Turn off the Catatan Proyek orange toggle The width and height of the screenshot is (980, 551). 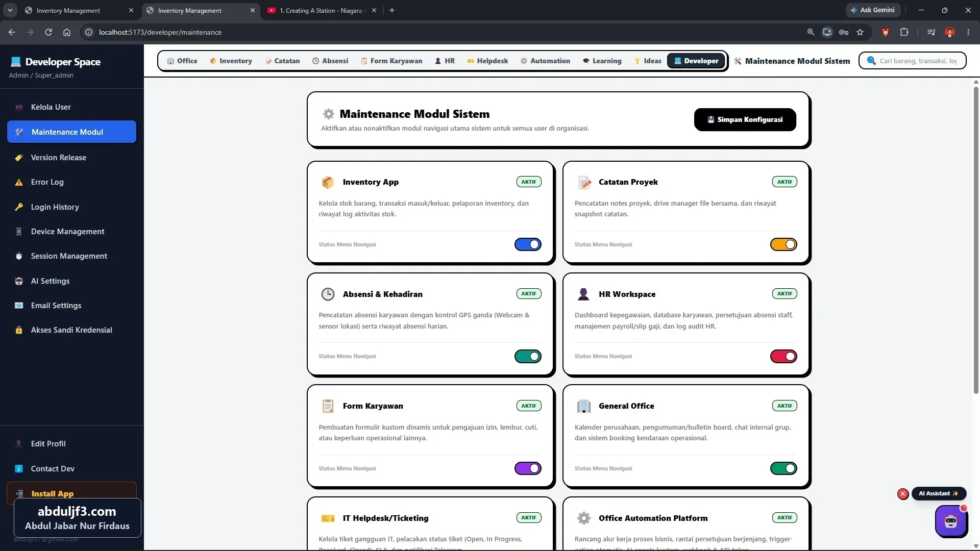click(x=783, y=244)
